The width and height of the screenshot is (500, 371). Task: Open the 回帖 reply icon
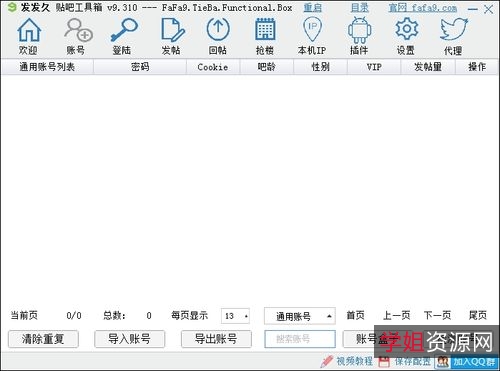coord(218,30)
